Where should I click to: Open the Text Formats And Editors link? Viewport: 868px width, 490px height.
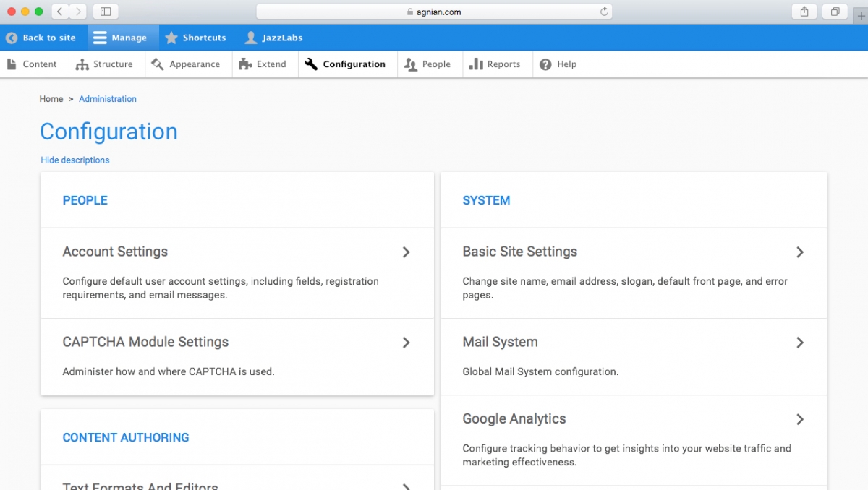[140, 486]
